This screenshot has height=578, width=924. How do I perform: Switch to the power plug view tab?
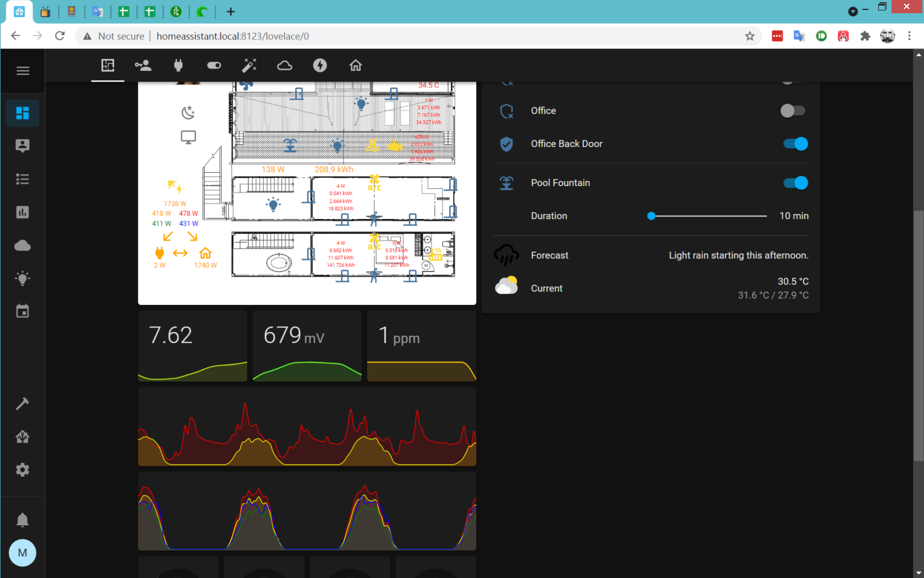(x=178, y=66)
